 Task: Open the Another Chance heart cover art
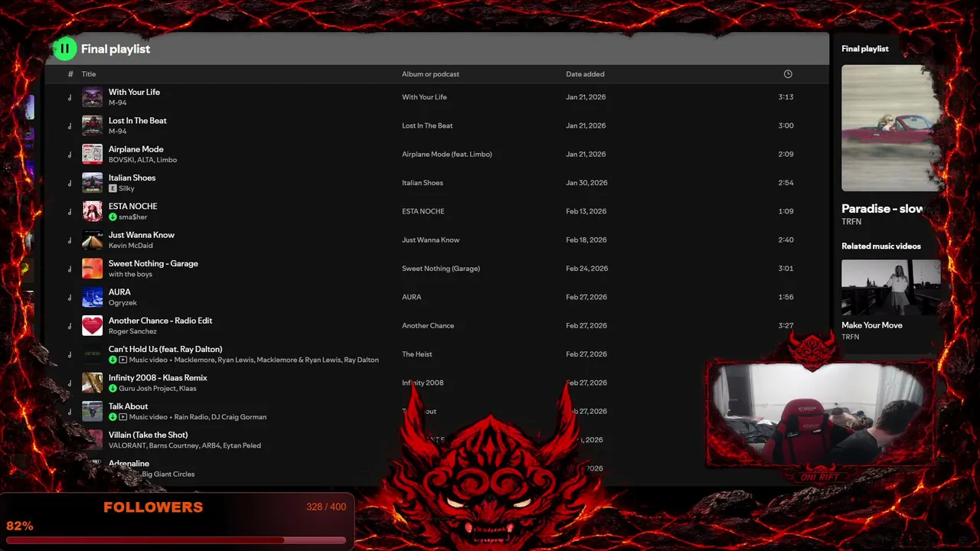(92, 325)
